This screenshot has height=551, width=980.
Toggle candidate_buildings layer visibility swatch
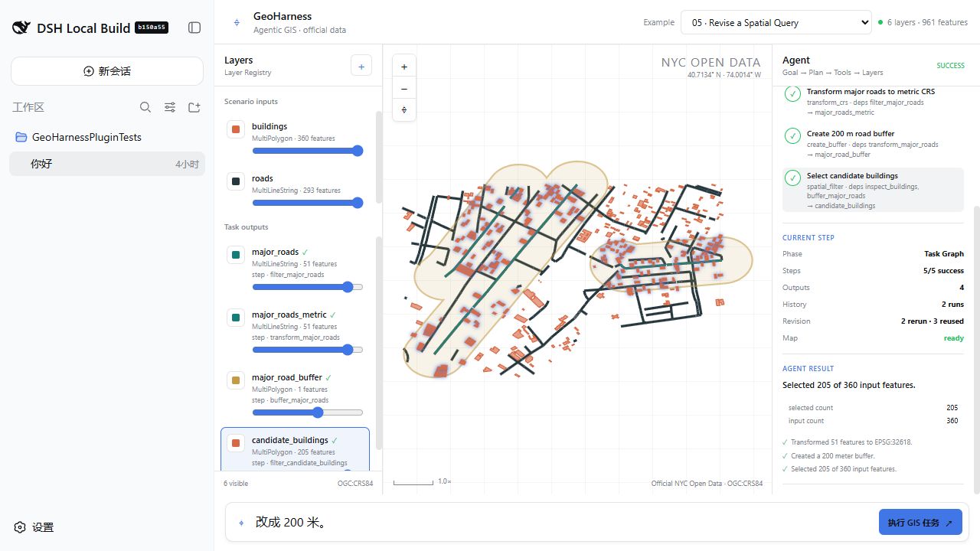[236, 443]
